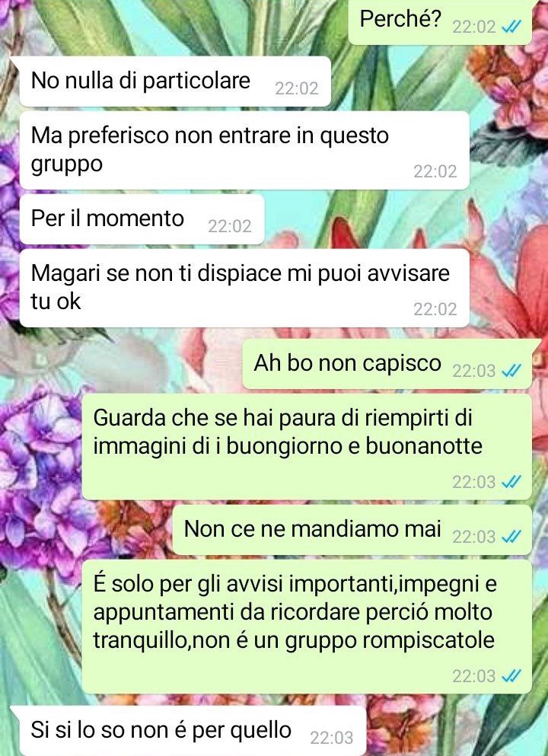Image resolution: width=548 pixels, height=756 pixels.
Task: Select message about 'avvisi importanti, impegni e appuntamenti'
Action: tap(307, 627)
